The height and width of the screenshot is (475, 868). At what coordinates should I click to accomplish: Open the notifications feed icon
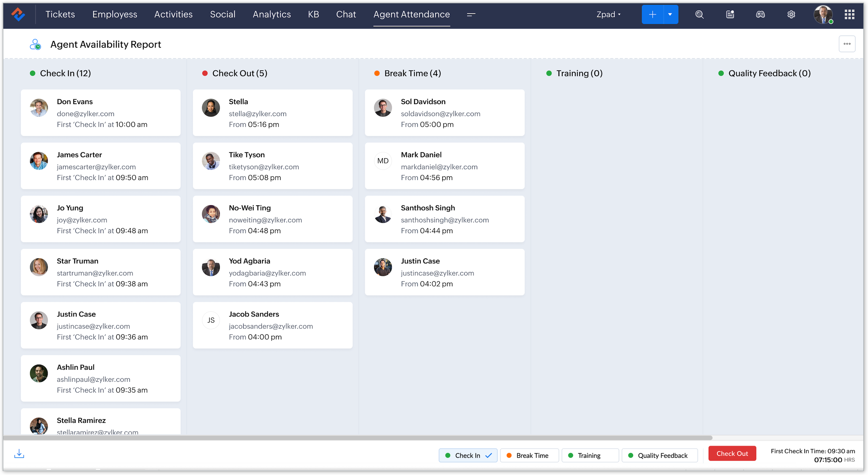(x=730, y=15)
